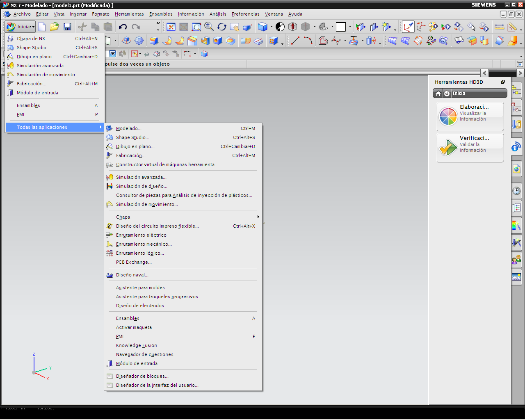This screenshot has width=525, height=420.
Task: Select Todas las aplicaciones menu item
Action: point(55,127)
